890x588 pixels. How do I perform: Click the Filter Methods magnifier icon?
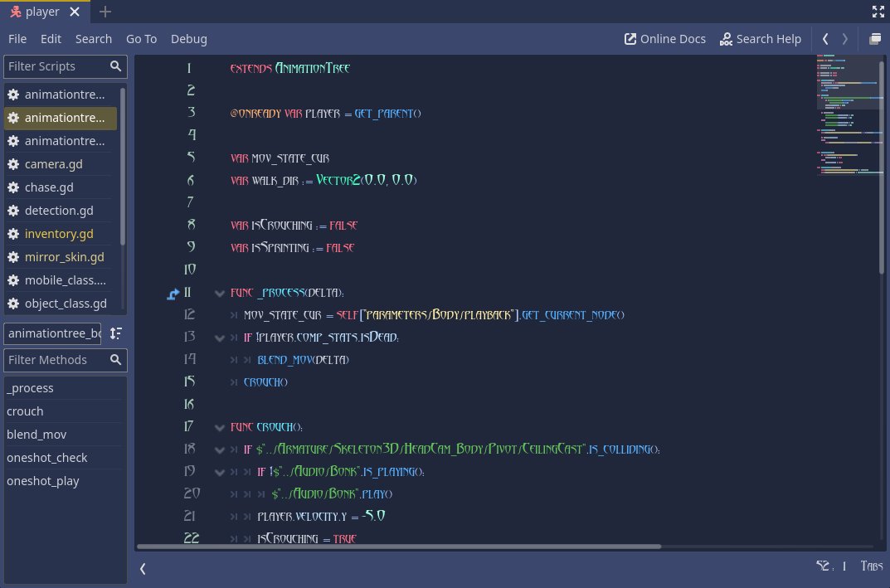[x=116, y=360]
